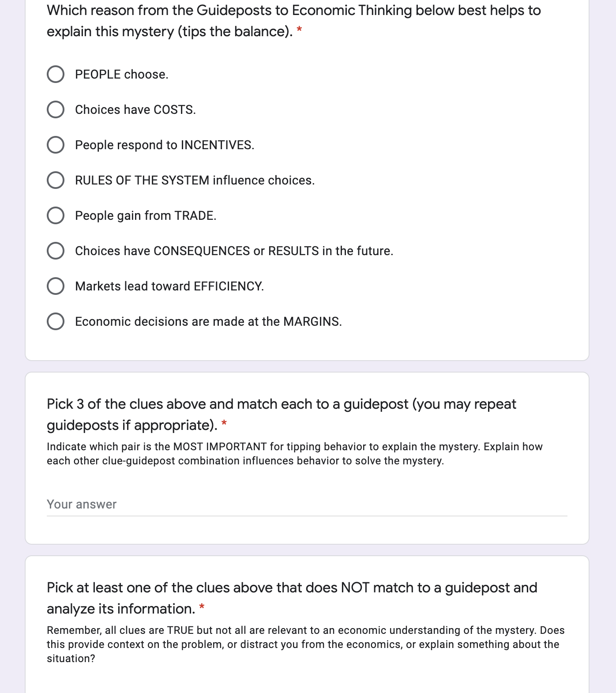The image size is (616, 693).
Task: Select Choices have COSTS option
Action: [x=56, y=109]
